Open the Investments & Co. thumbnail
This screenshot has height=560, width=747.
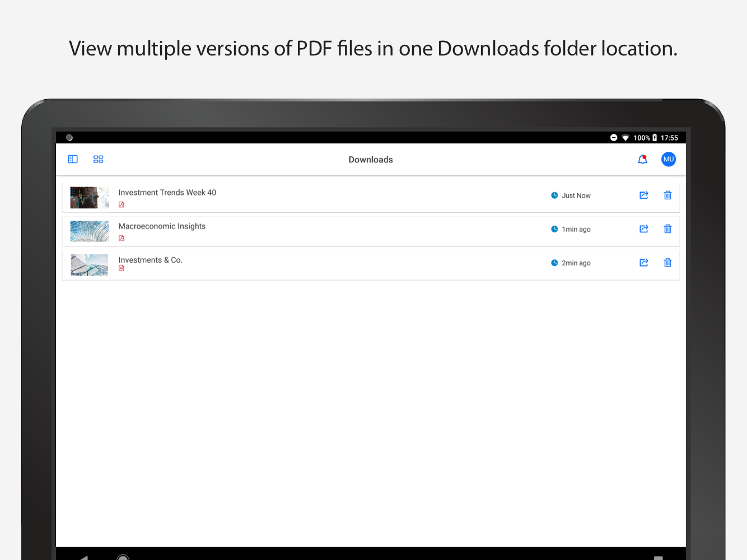click(x=89, y=265)
